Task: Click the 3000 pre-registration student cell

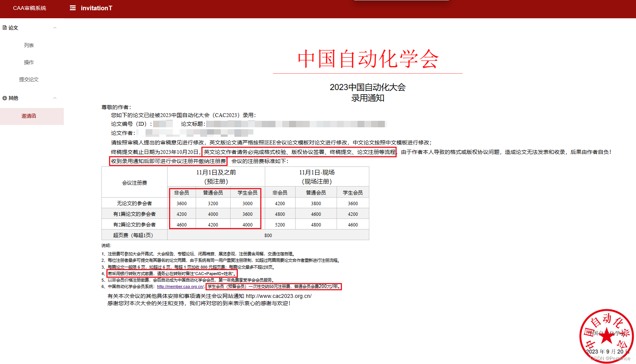Action: (248, 203)
